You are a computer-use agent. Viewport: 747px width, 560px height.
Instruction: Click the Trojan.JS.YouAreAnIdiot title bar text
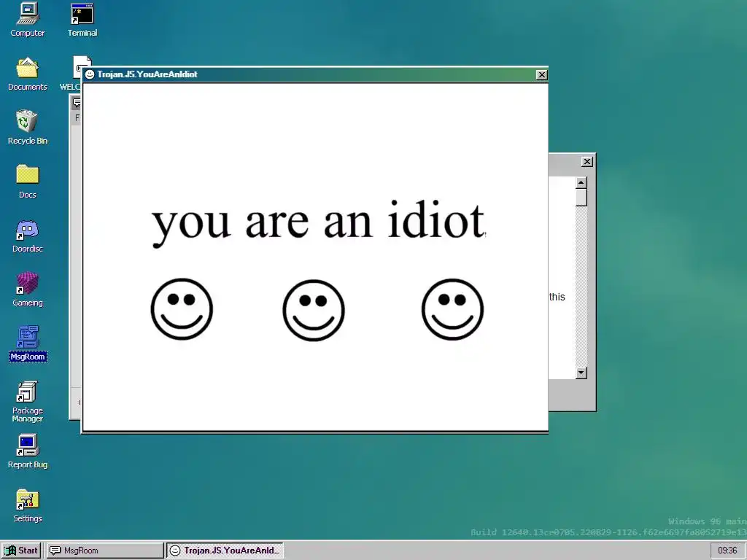(x=147, y=74)
